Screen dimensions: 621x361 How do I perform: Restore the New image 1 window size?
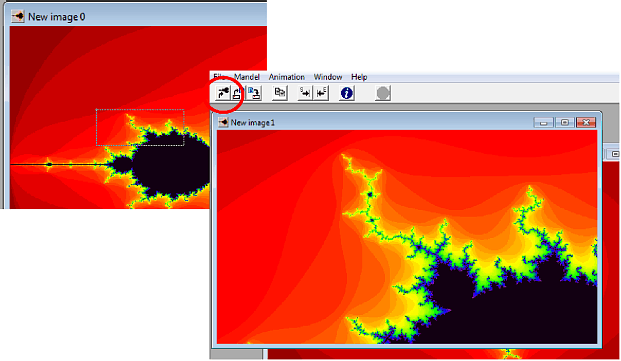click(x=565, y=123)
